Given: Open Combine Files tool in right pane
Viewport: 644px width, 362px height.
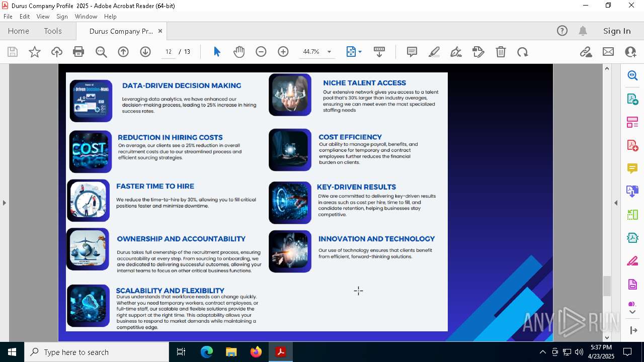Looking at the screenshot, I should (632, 192).
